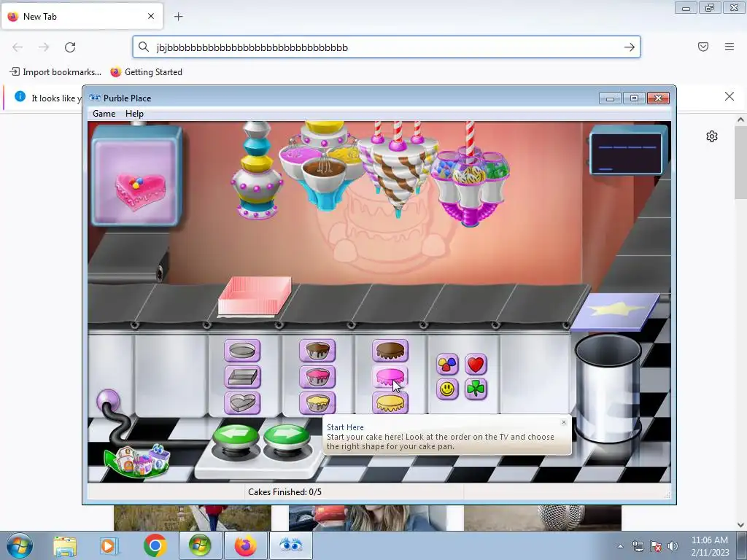Open Getting Started bookmark

[x=146, y=72]
